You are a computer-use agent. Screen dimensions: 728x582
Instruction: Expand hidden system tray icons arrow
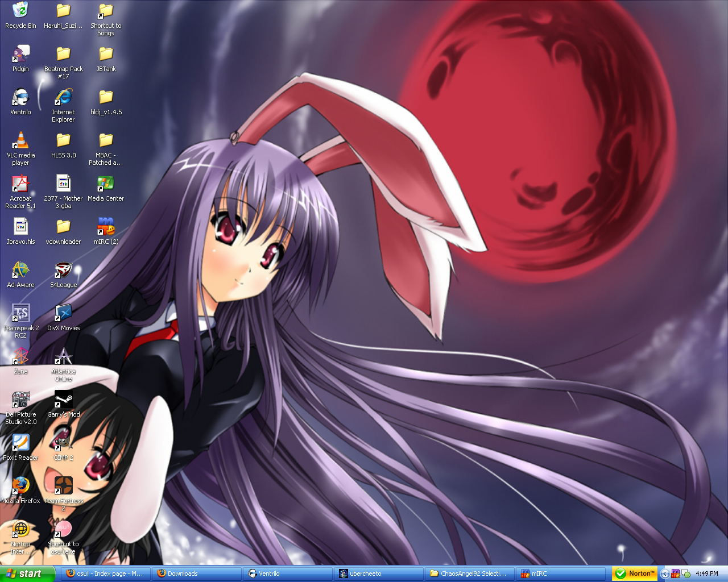pyautogui.click(x=664, y=574)
